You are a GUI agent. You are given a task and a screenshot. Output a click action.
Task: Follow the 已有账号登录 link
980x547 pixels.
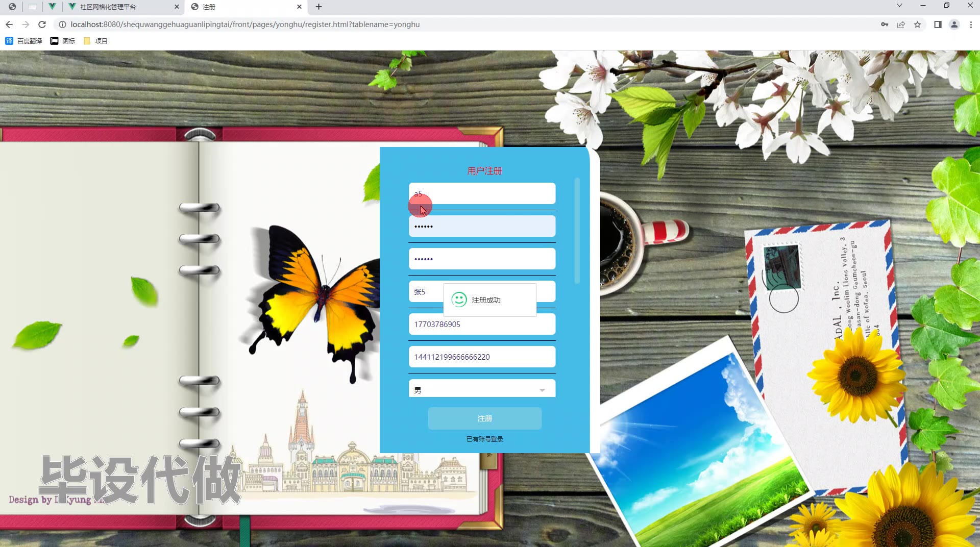point(484,439)
